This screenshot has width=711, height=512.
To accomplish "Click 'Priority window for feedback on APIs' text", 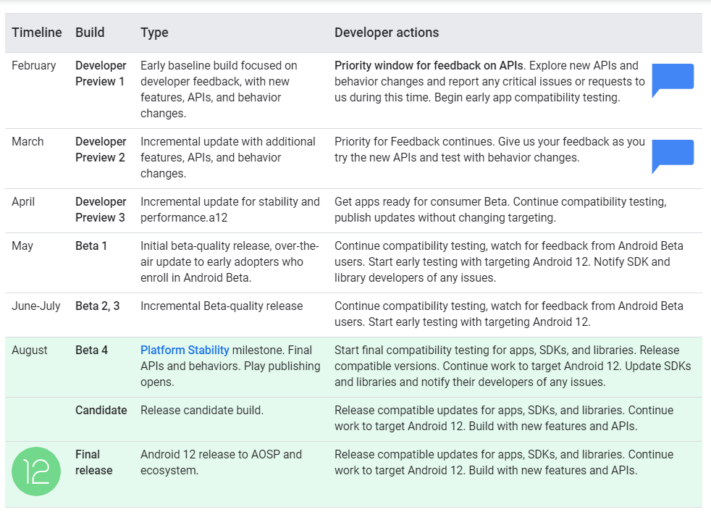I will point(429,66).
